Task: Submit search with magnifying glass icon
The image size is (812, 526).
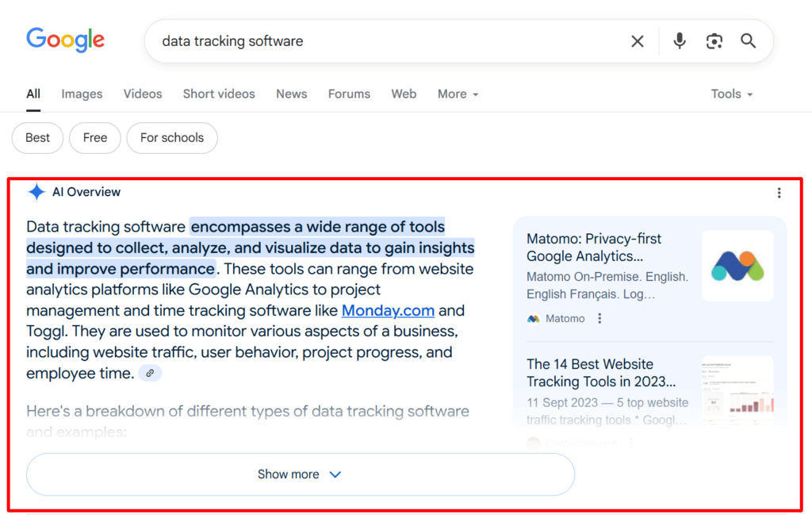Action: coord(749,41)
